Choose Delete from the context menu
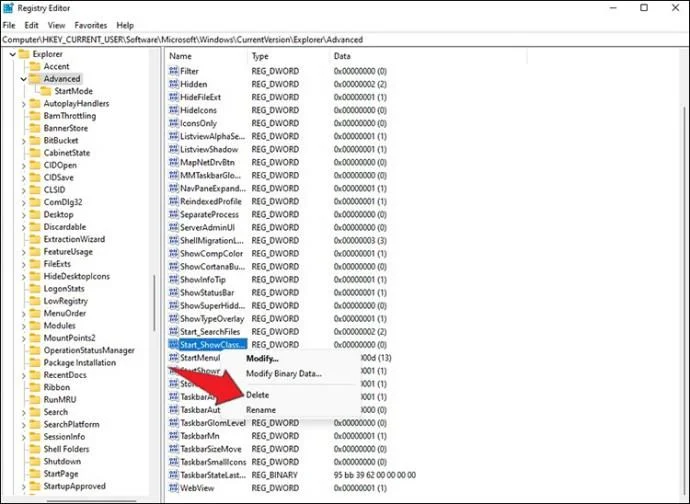Viewport: 690px width, 504px height. pos(257,395)
